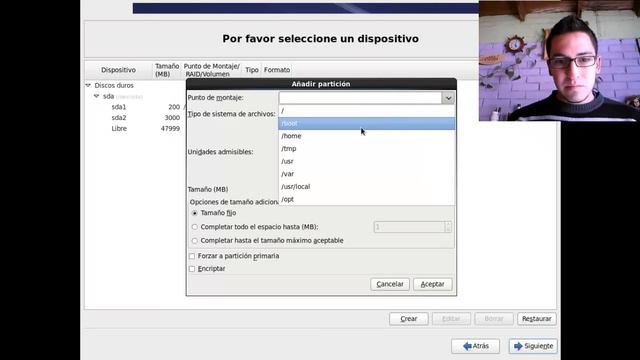Click the Tamaño (MB) column header
This screenshot has width=640, height=360.
click(167, 70)
